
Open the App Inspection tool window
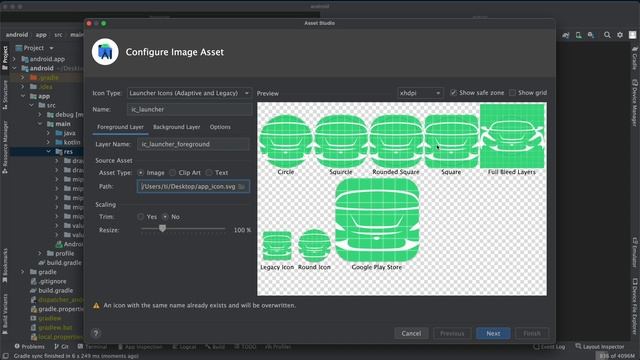140,347
